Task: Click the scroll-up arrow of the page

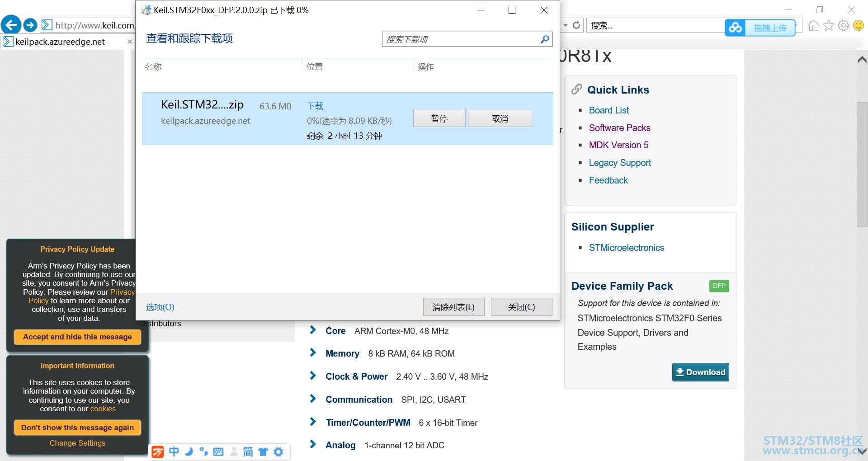Action: (x=862, y=59)
